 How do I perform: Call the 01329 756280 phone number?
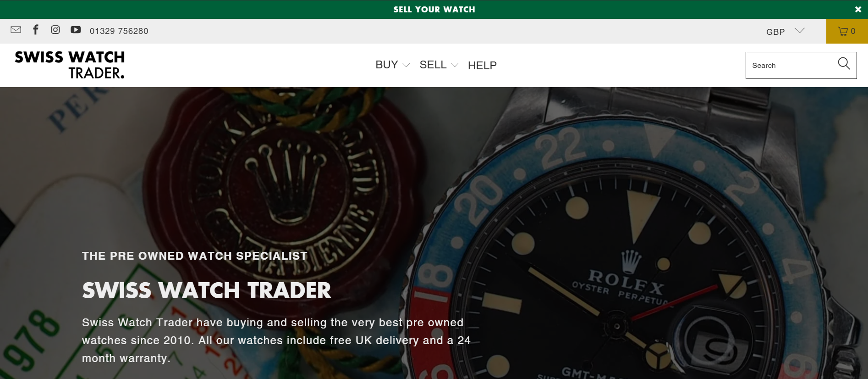click(119, 31)
